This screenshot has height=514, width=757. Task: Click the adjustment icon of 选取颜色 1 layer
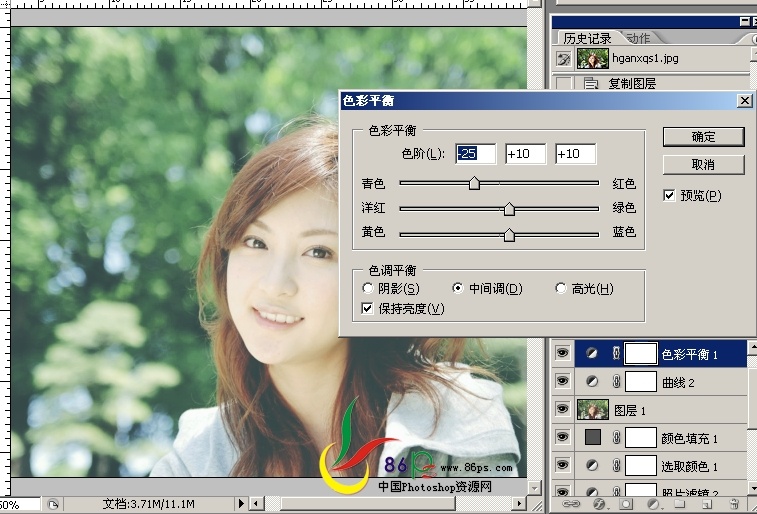coord(592,465)
